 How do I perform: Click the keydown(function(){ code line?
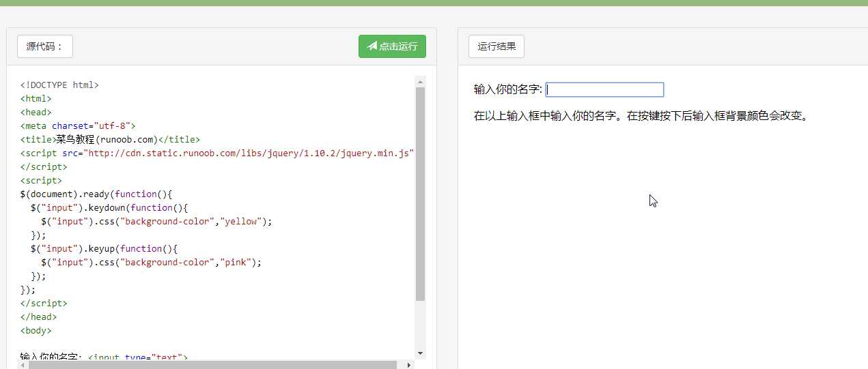click(x=109, y=208)
